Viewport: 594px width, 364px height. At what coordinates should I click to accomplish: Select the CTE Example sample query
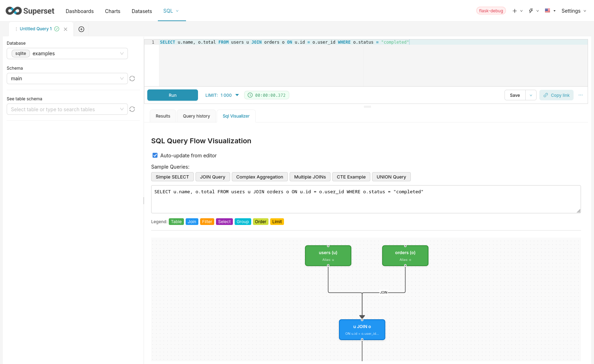(x=351, y=177)
